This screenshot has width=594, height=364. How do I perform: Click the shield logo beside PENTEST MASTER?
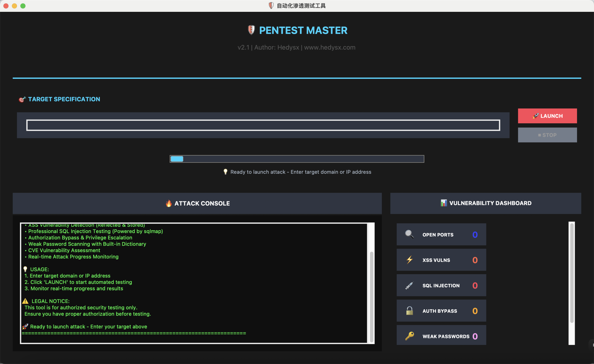click(251, 30)
